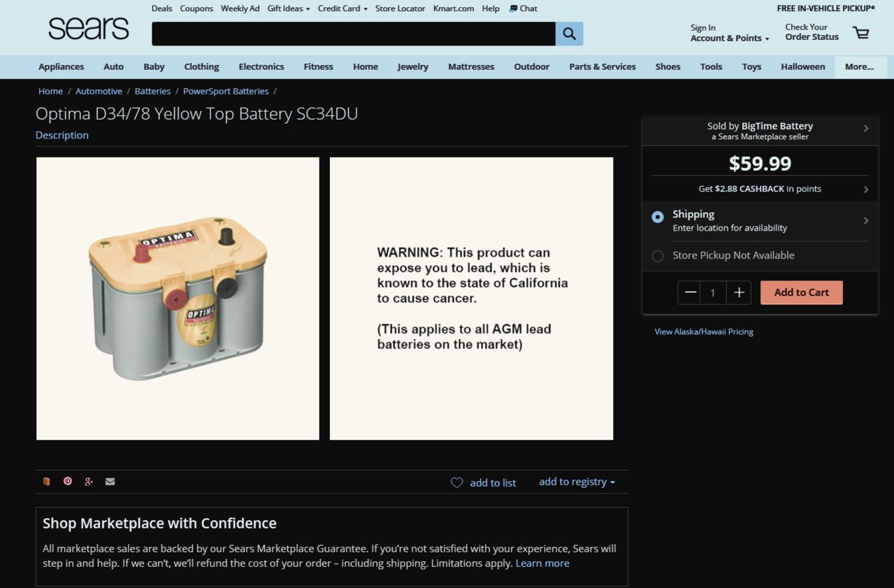Open the Fitness category
Screen dimensions: 894x588
click(319, 67)
